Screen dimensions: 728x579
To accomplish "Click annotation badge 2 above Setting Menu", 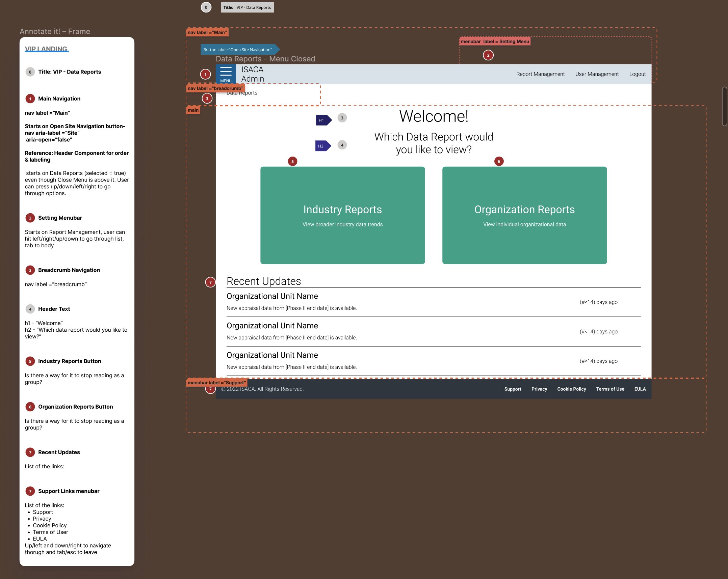I will pos(488,55).
